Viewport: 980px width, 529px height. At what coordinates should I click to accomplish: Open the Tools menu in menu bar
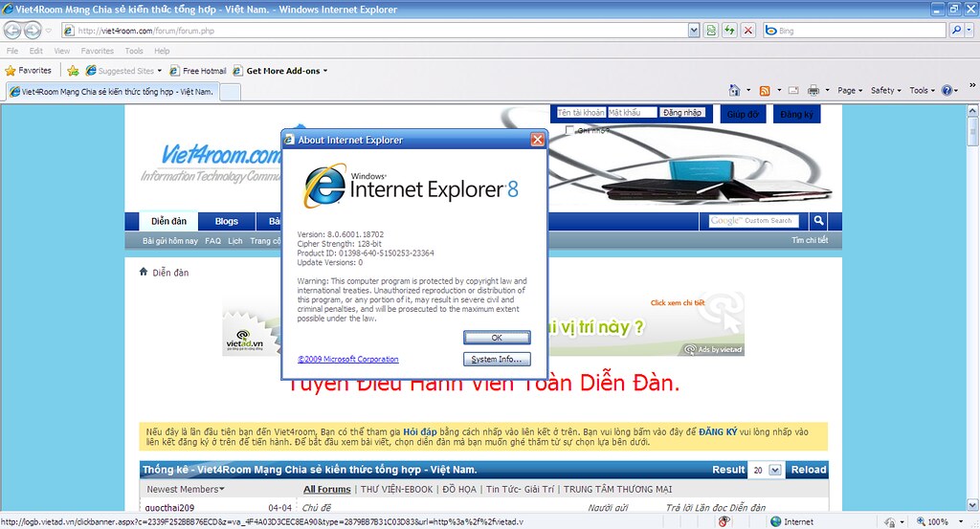tap(134, 51)
